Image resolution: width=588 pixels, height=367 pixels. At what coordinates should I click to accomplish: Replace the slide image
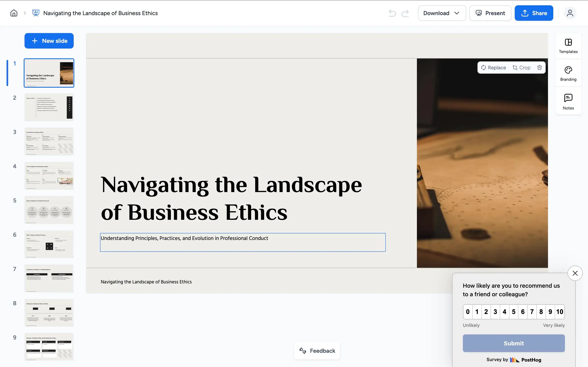493,67
